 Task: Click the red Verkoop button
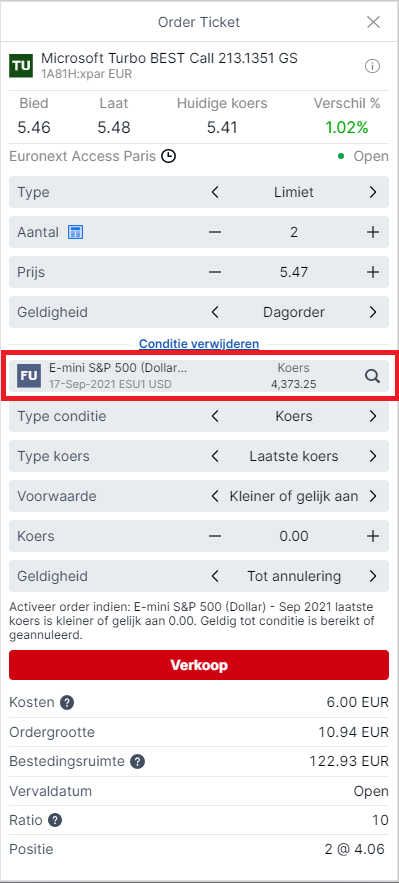tap(199, 665)
